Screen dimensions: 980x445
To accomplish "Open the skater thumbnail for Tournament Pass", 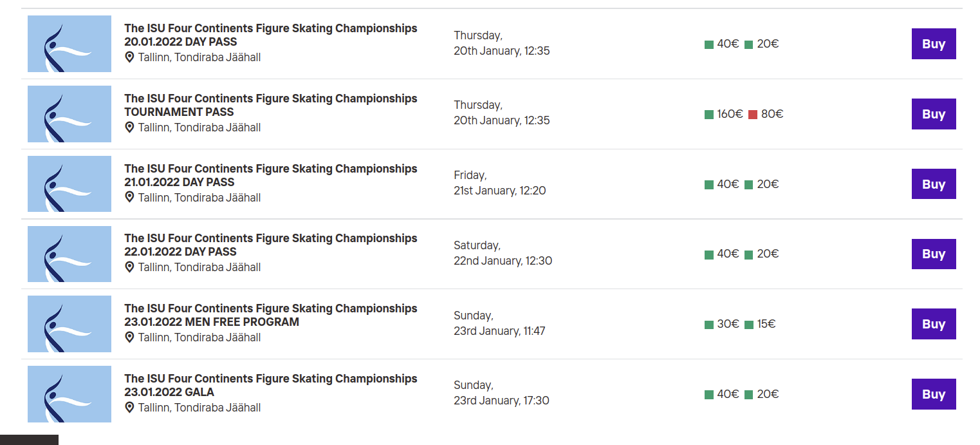I will click(x=69, y=114).
